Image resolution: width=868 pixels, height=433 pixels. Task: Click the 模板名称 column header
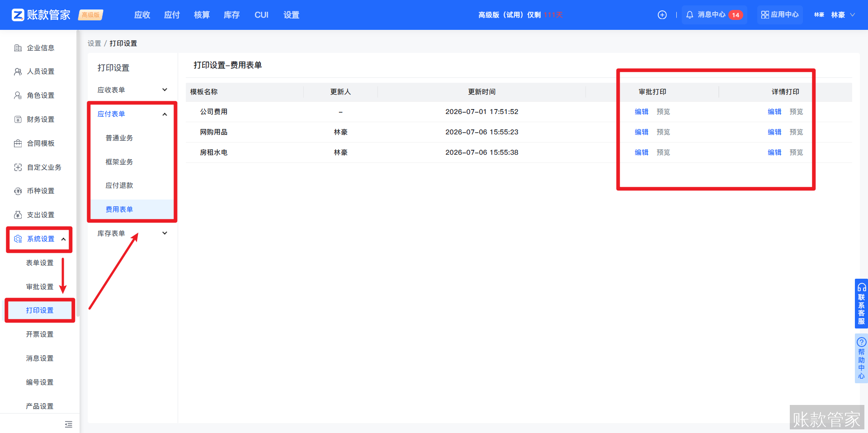click(x=204, y=92)
